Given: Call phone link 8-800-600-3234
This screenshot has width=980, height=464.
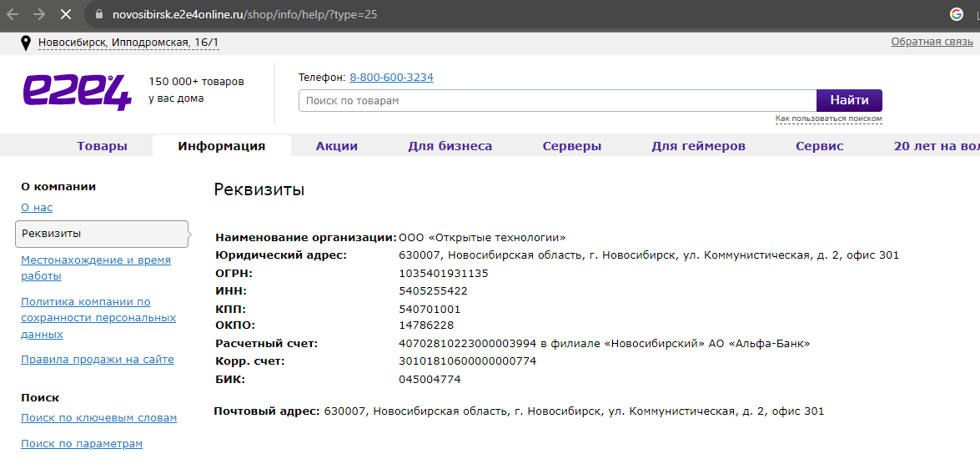Looking at the screenshot, I should pyautogui.click(x=391, y=78).
